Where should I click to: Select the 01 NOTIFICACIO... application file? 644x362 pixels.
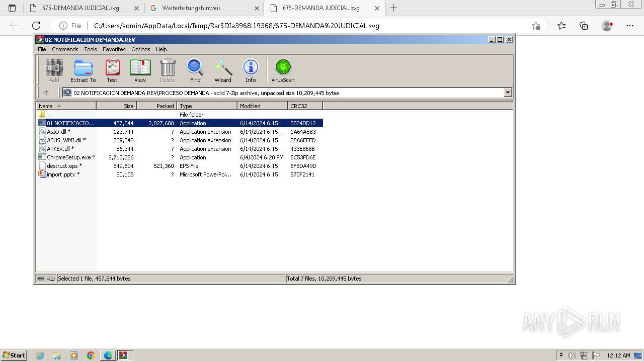(180, 123)
